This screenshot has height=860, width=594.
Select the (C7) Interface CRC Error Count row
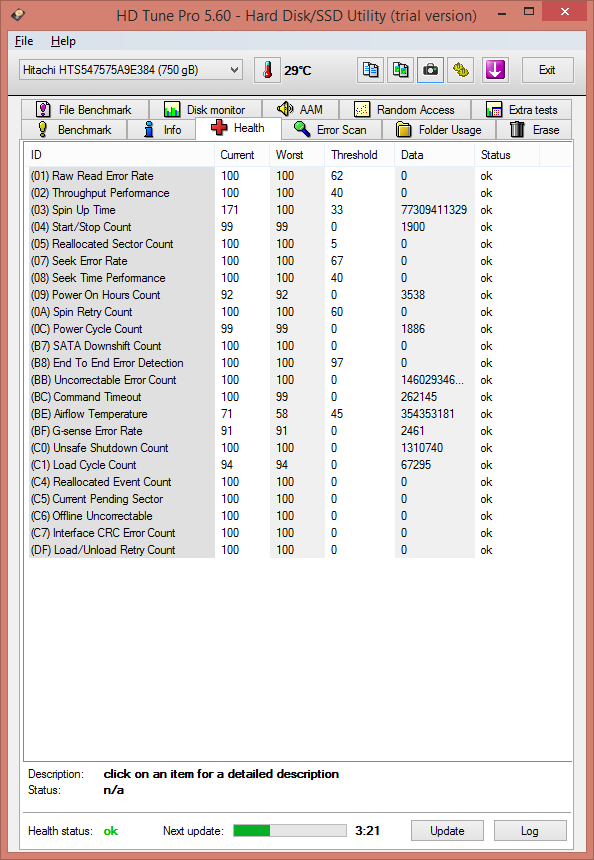(284, 533)
